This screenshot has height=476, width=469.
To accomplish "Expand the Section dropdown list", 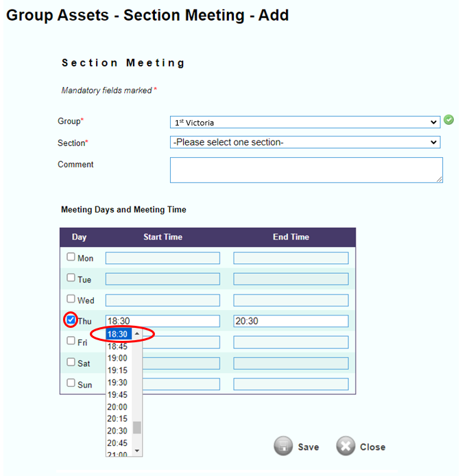I will point(305,142).
